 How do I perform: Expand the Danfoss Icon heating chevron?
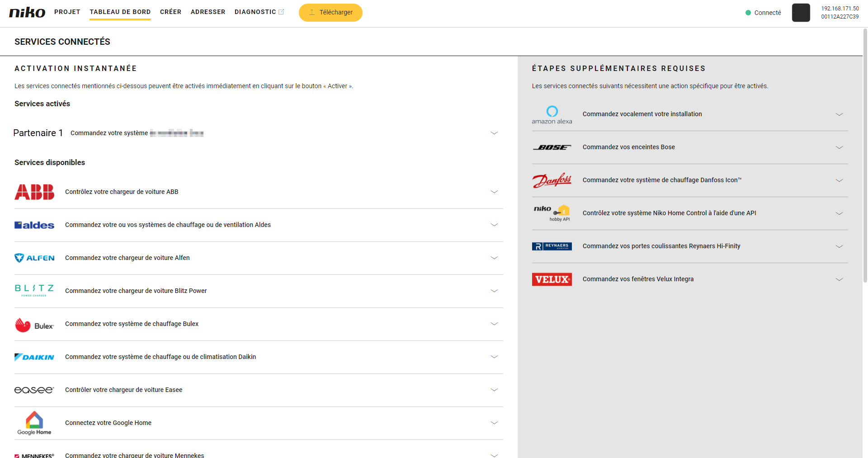(x=839, y=180)
